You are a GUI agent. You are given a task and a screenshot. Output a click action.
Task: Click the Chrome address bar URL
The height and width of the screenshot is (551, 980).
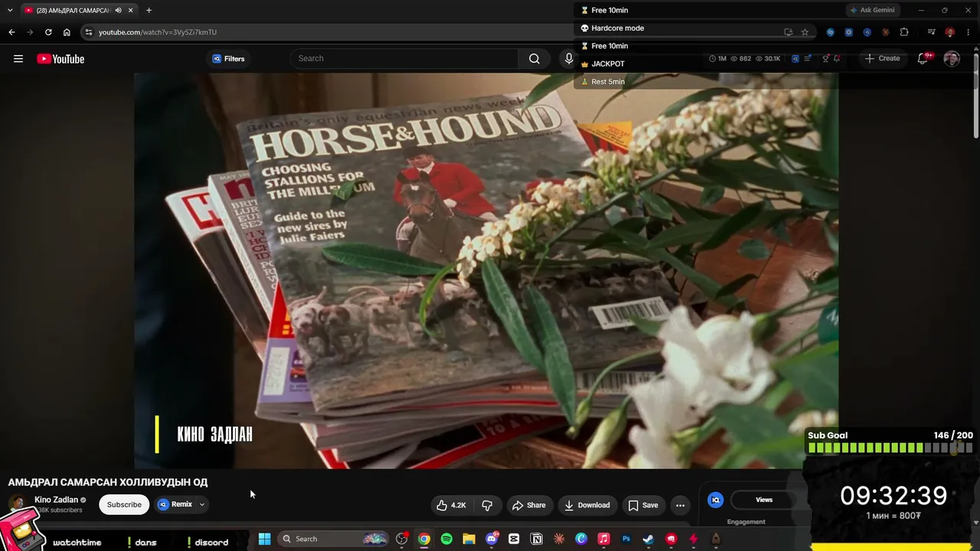[158, 32]
